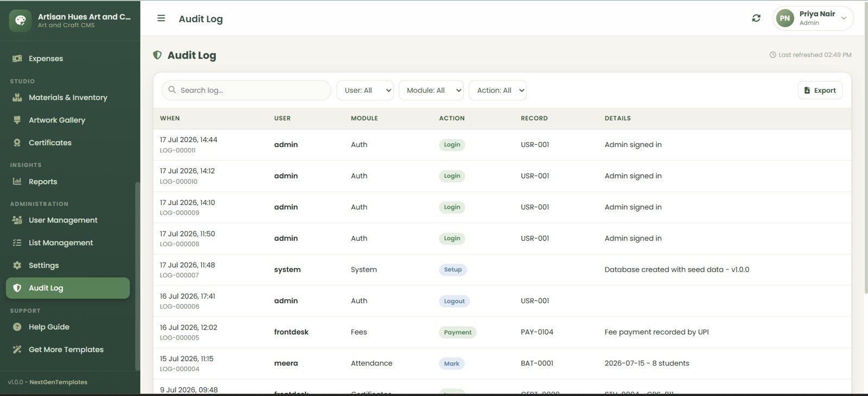This screenshot has width=868, height=396.
Task: Expand the Priya Nair profile menu chevron
Action: [844, 18]
